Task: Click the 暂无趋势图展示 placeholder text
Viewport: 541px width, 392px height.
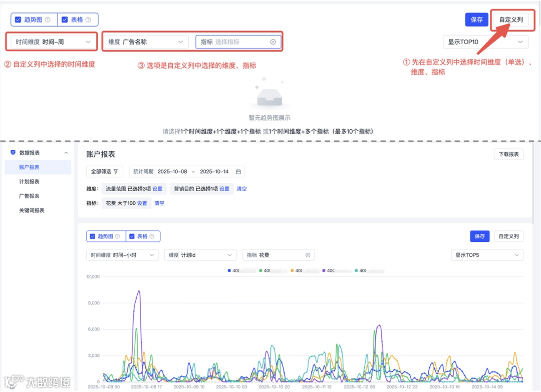Action: pyautogui.click(x=269, y=118)
